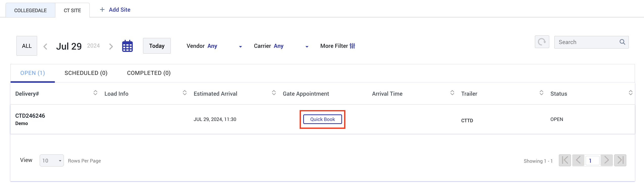The height and width of the screenshot is (185, 644).
Task: Click Quick Book for CTD246246
Action: (322, 119)
